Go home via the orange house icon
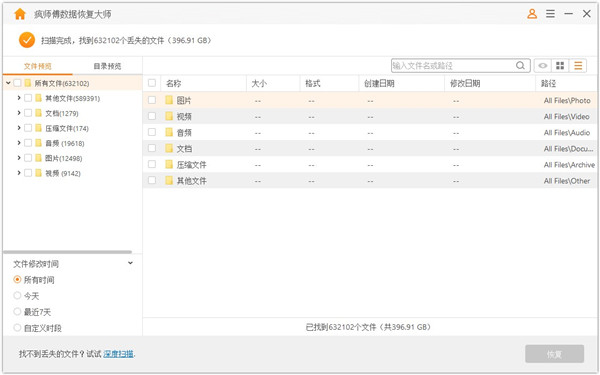Viewport: 600px width, 375px height. tap(20, 14)
